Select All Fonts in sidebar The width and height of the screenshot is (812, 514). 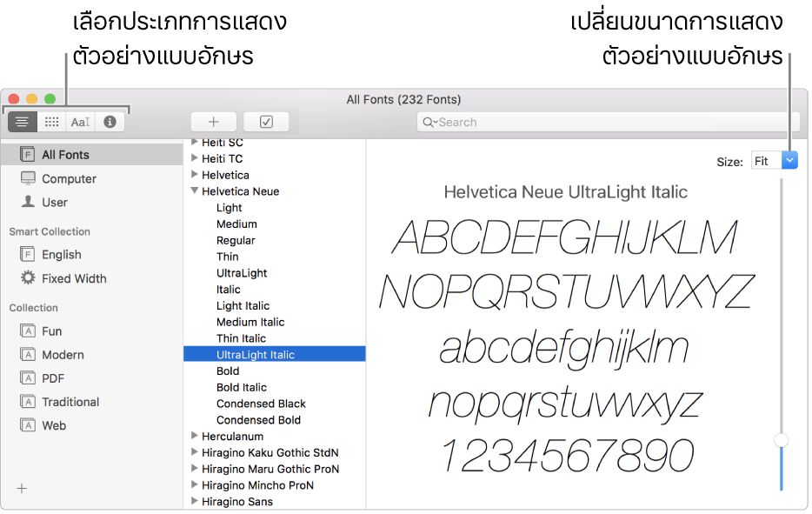coord(91,155)
